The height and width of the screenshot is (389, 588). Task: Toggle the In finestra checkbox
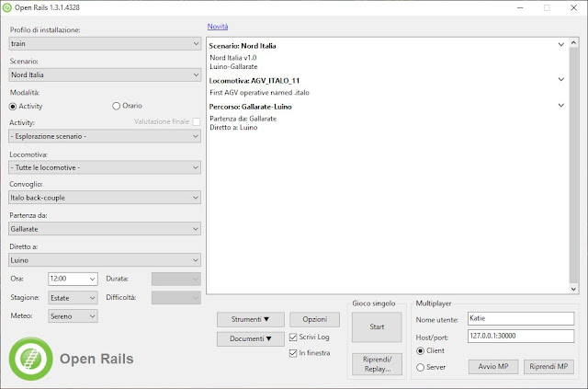293,353
